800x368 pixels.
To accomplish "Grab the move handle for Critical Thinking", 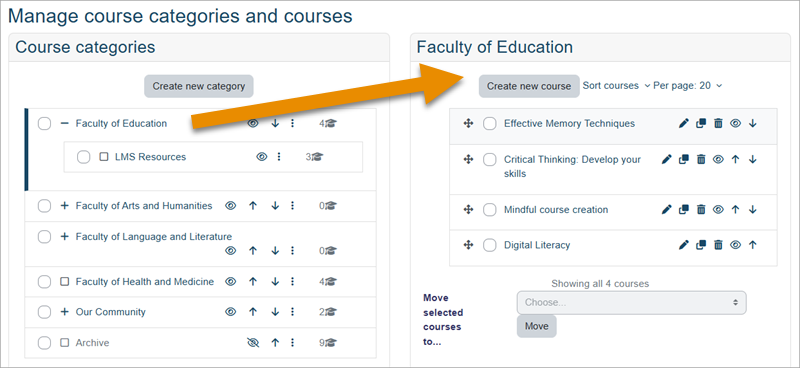I will click(x=468, y=159).
